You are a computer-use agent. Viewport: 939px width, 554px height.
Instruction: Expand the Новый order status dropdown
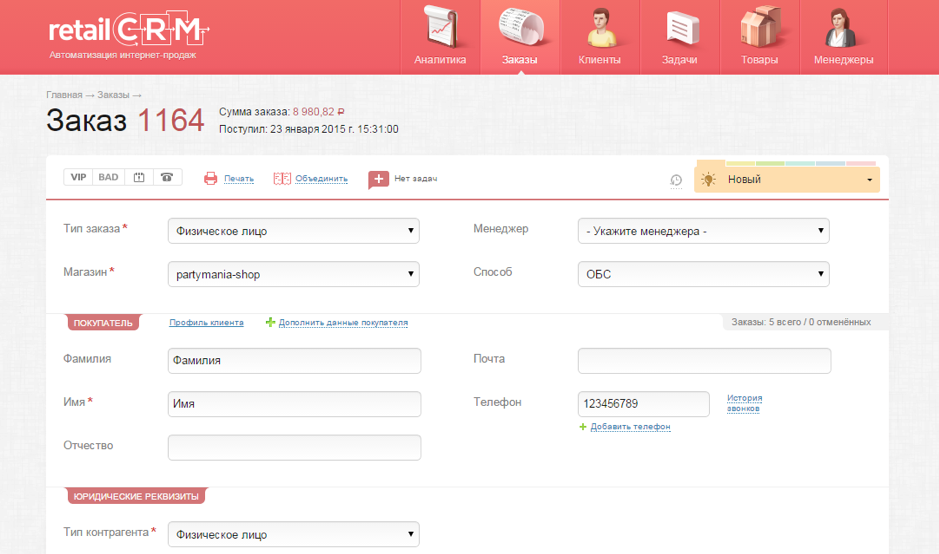tap(786, 180)
